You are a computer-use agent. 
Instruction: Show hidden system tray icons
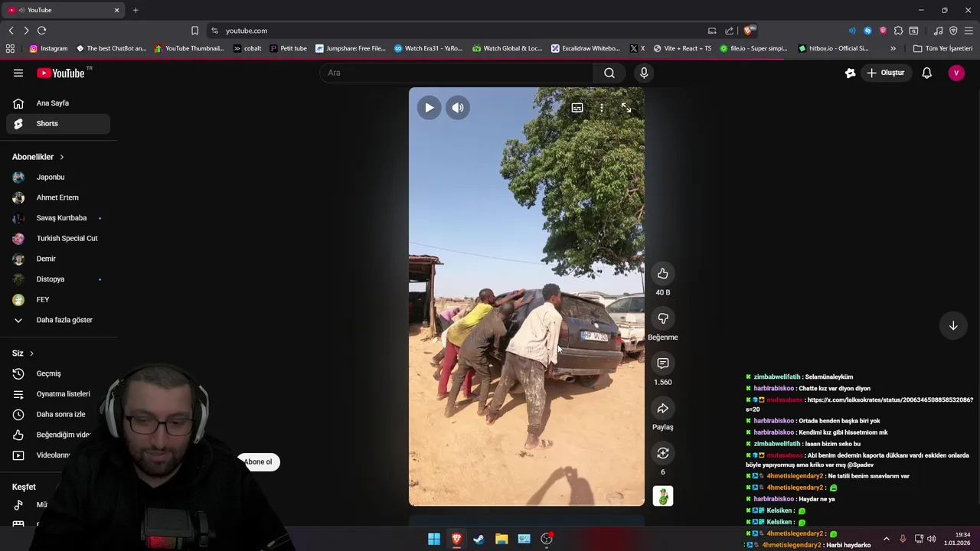pos(887,539)
